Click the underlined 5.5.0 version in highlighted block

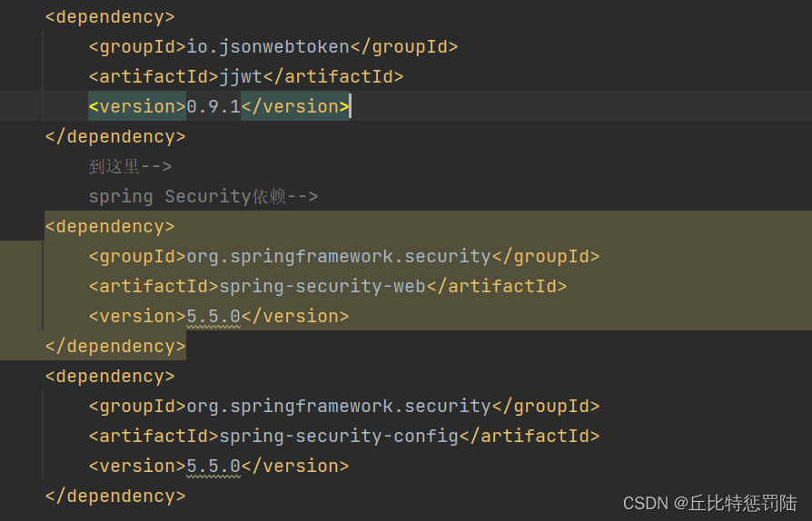click(x=213, y=317)
